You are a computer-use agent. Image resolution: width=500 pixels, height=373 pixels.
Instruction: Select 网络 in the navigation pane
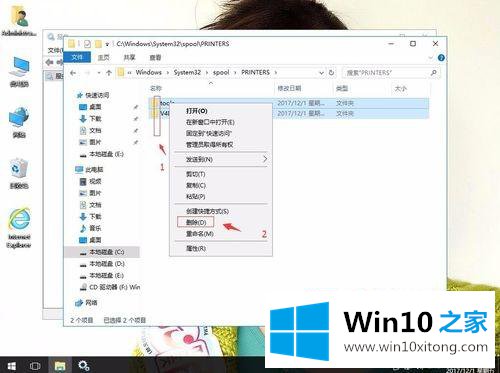pyautogui.click(x=91, y=303)
